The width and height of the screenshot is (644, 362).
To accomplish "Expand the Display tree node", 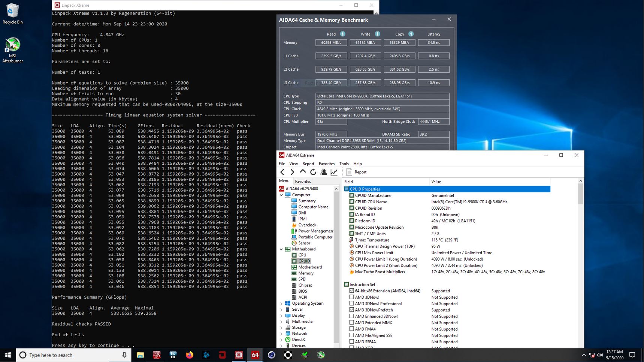I will (x=281, y=316).
